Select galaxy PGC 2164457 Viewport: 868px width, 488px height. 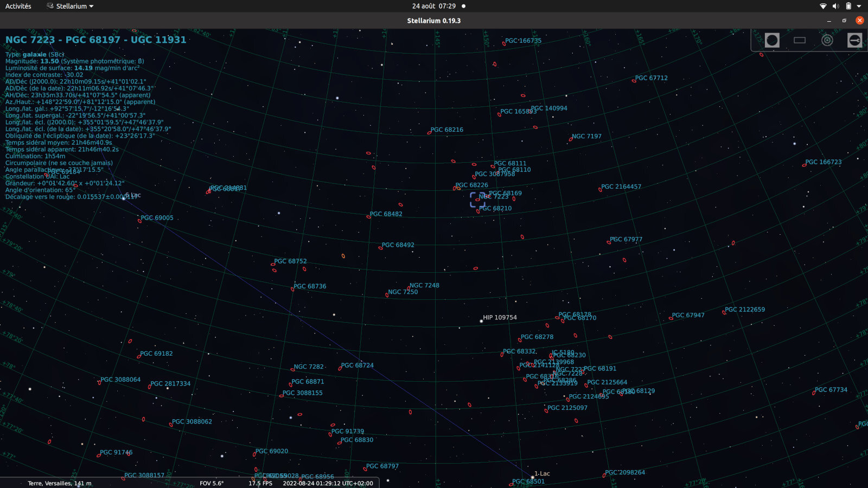click(x=621, y=187)
